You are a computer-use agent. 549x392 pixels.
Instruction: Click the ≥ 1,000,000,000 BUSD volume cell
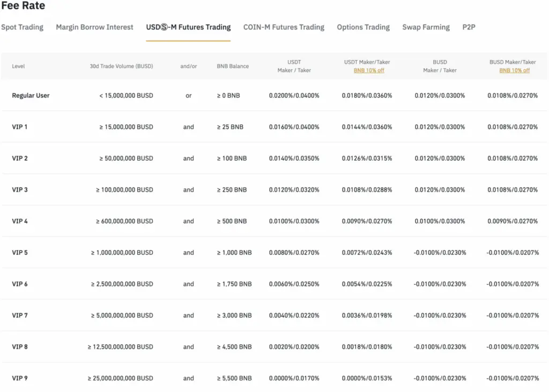click(x=122, y=253)
